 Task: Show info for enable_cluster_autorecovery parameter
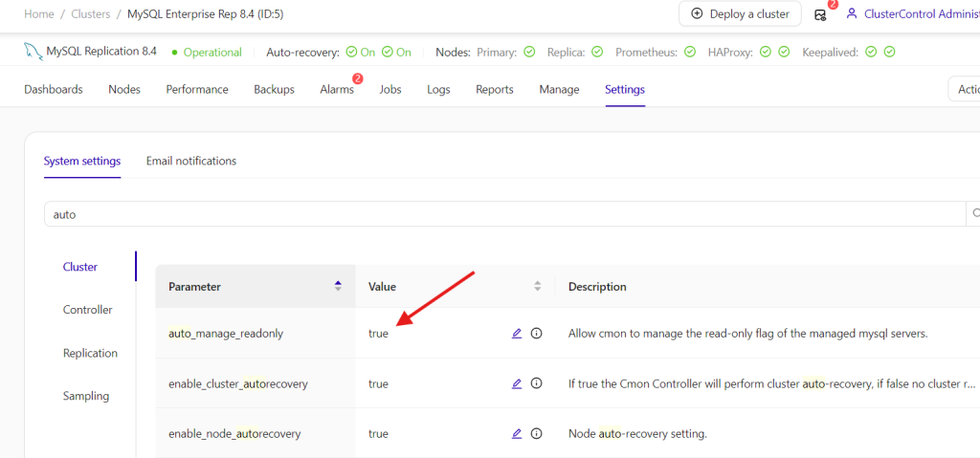536,383
